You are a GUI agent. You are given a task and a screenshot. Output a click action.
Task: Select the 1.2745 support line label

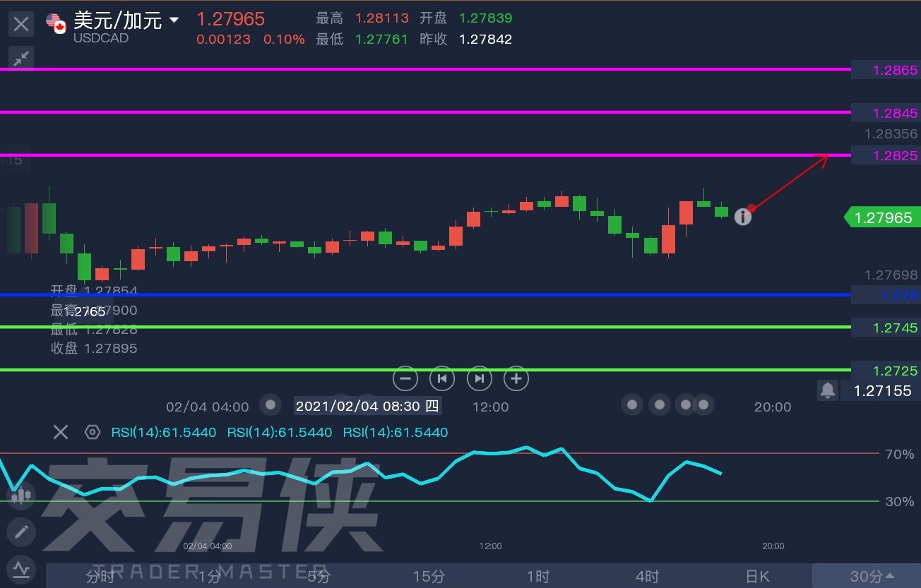(886, 328)
